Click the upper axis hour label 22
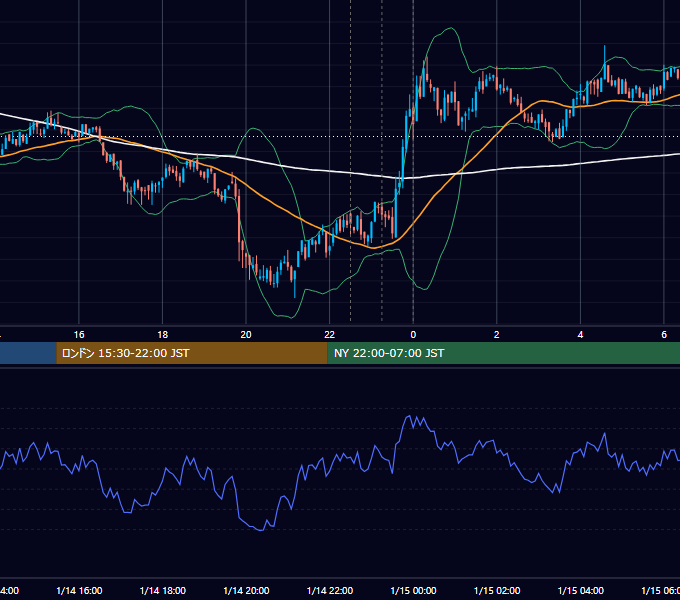The width and height of the screenshot is (680, 600). tap(330, 335)
